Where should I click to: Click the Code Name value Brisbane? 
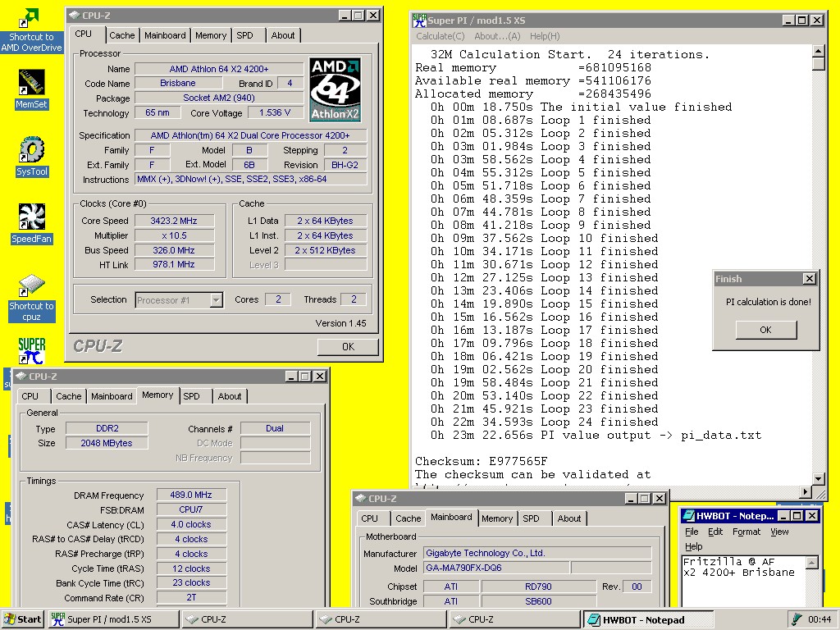pos(178,83)
